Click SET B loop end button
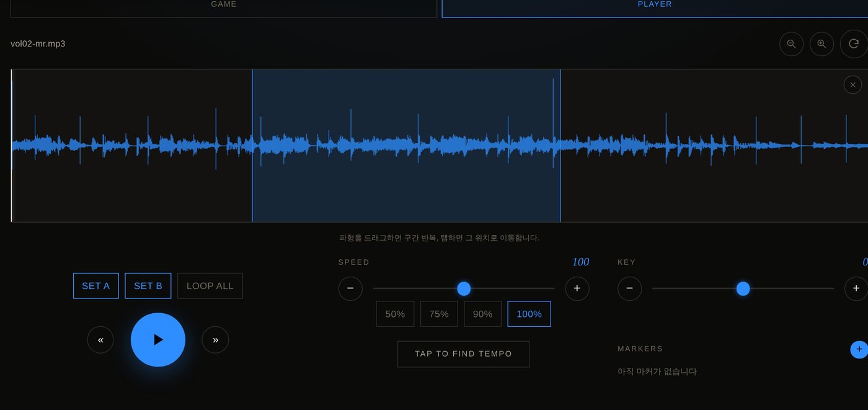 pyautogui.click(x=148, y=286)
